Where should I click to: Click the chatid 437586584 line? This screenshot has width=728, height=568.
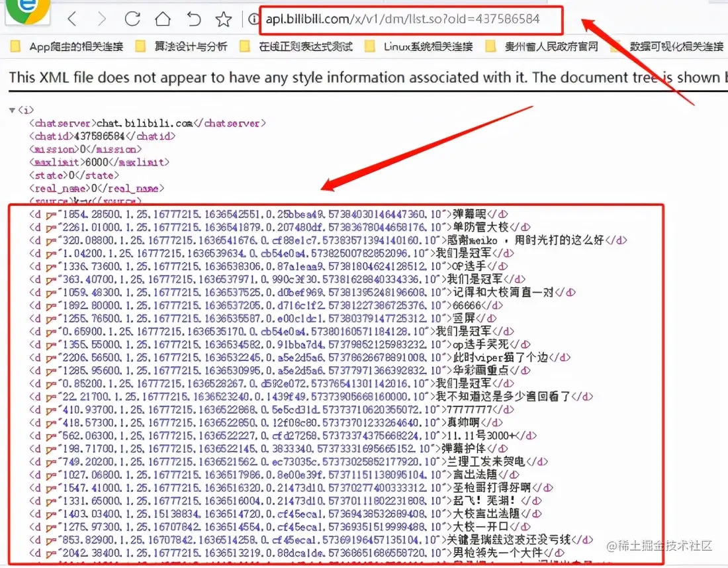tap(102, 136)
